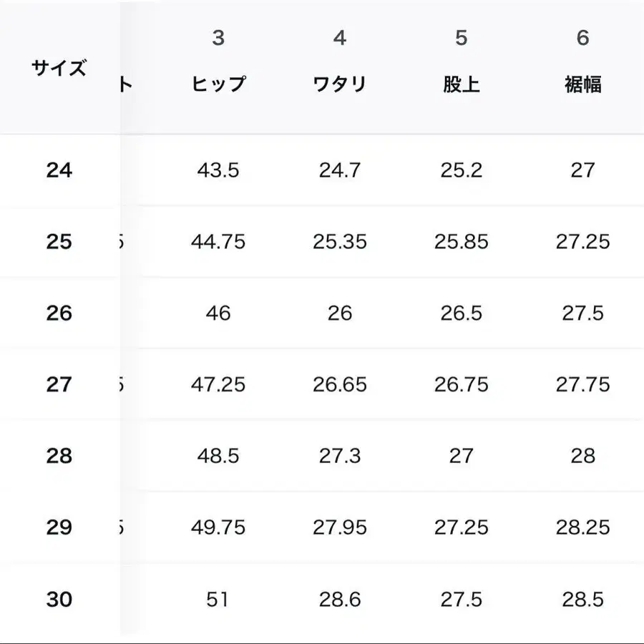Click the サイズ column header
The width and height of the screenshot is (644, 644).
tap(59, 69)
